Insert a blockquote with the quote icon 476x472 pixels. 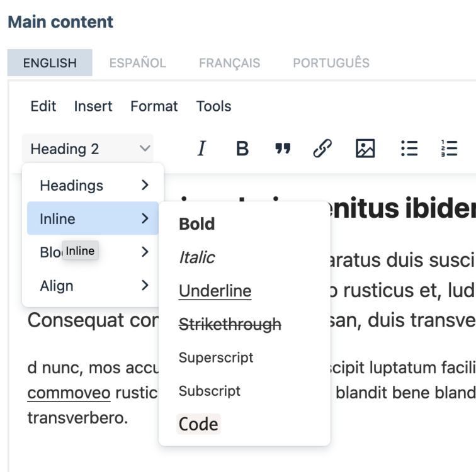[x=283, y=149]
